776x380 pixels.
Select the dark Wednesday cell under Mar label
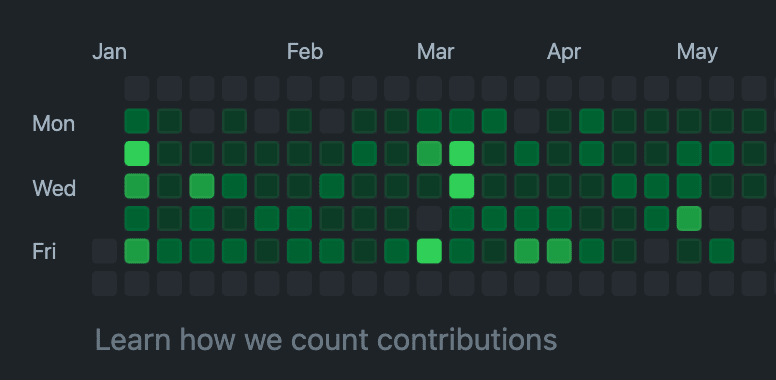coord(429,186)
